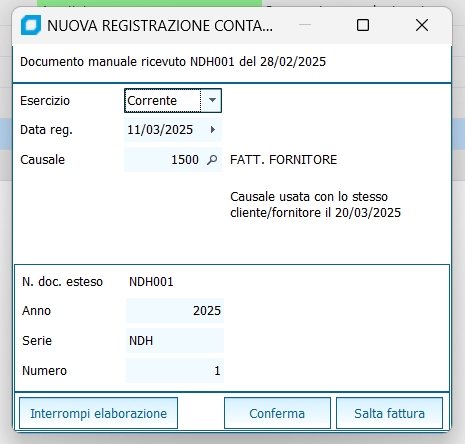The height and width of the screenshot is (444, 465).
Task: Maximize the registration dialog window
Action: pyautogui.click(x=363, y=25)
